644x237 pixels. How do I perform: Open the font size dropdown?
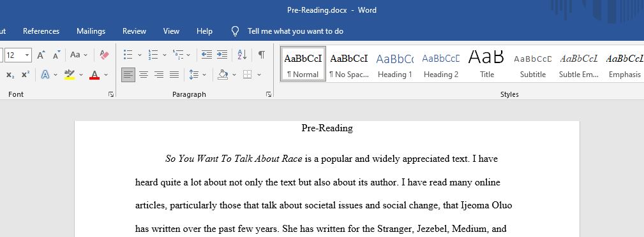[x=27, y=55]
